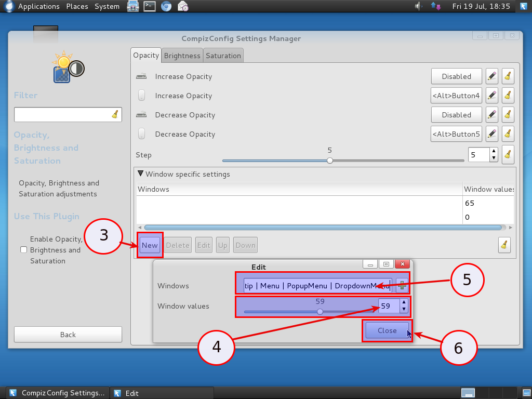
Task: Click the Disabled button for keyboard Decrease Opacity
Action: [x=456, y=115]
